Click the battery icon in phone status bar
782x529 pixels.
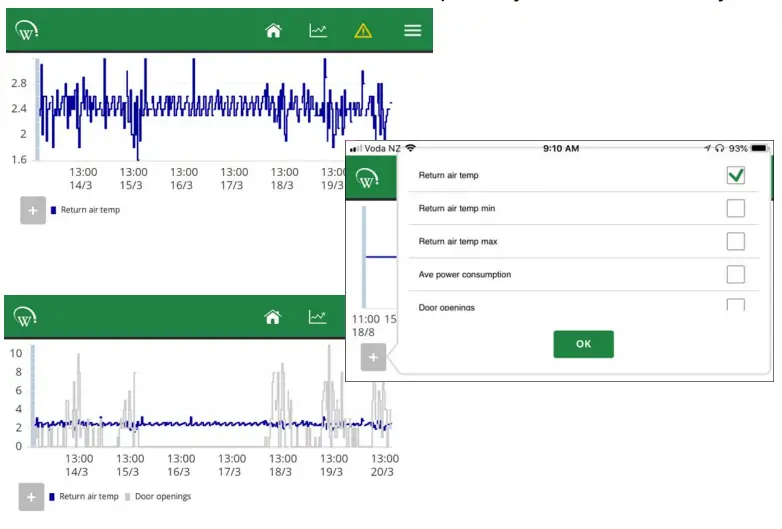[760, 148]
